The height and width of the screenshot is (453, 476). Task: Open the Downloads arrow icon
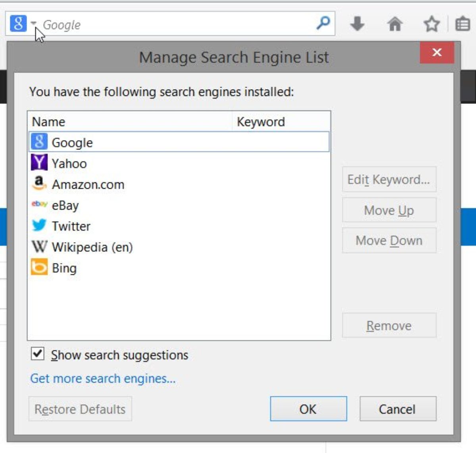point(357,24)
